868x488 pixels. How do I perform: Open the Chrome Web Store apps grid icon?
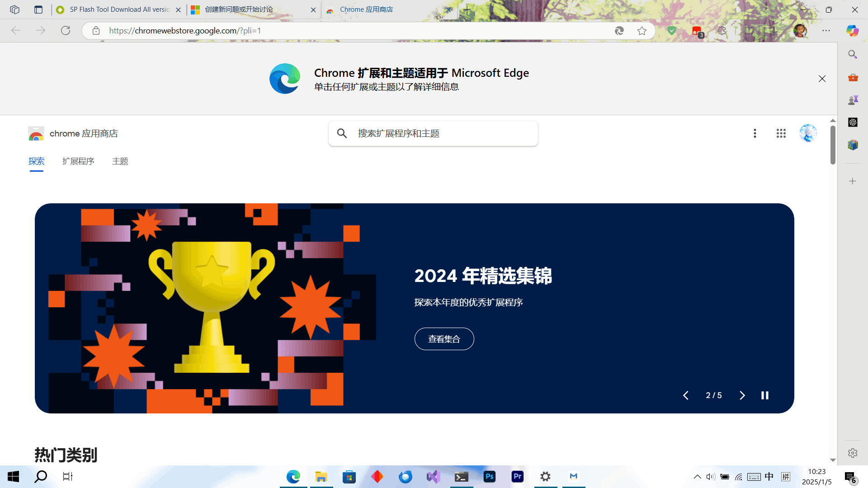pyautogui.click(x=781, y=133)
